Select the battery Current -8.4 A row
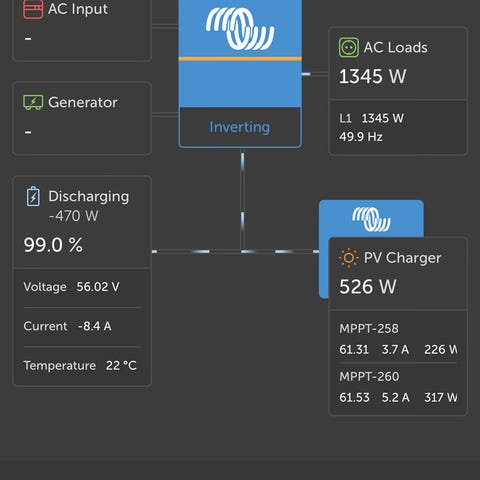This screenshot has height=480, width=480. tap(82, 326)
